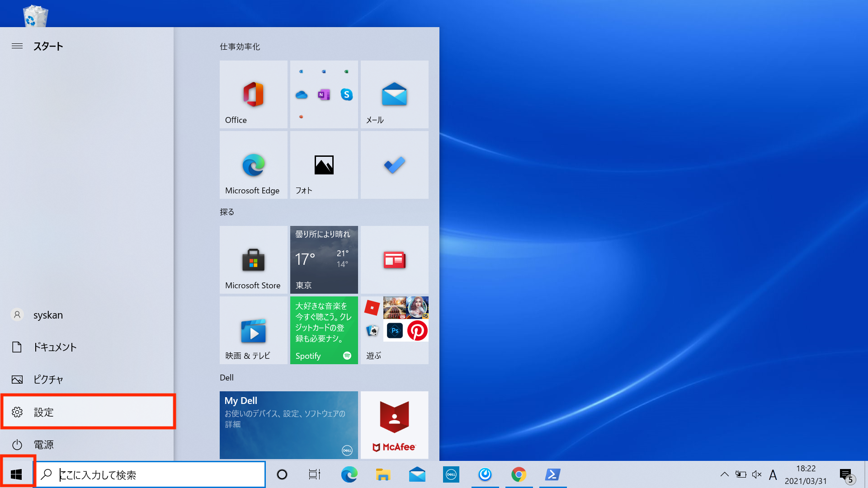Select the 探る group header

(227, 212)
